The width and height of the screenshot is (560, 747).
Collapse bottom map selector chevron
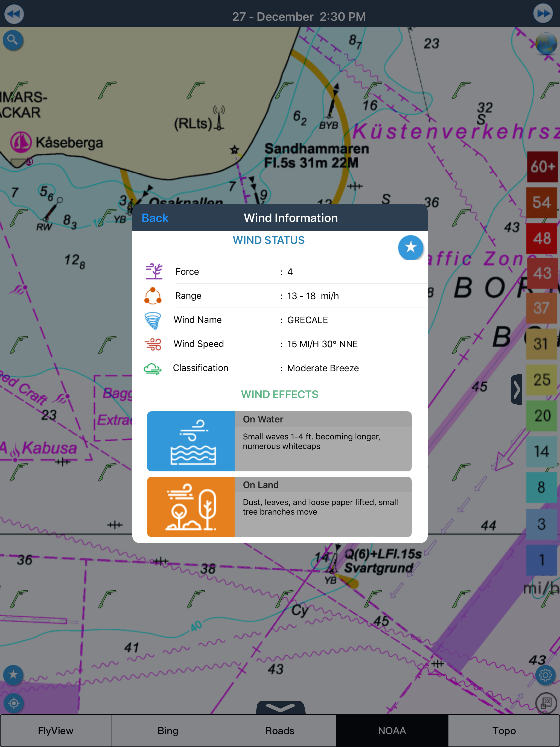[x=280, y=707]
